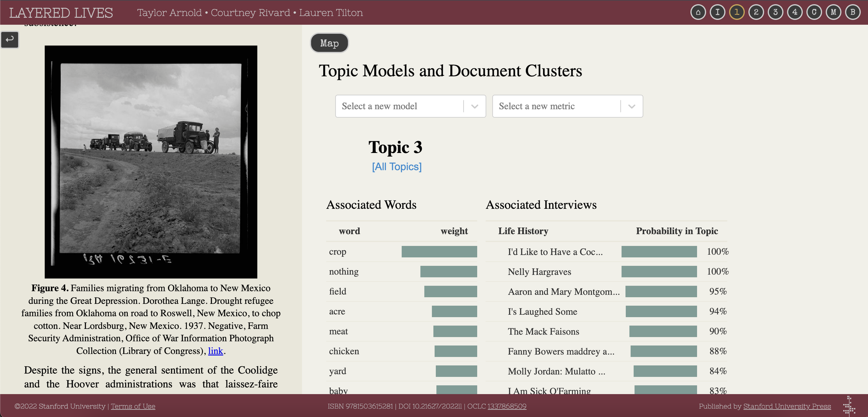Open the M circle navigation icon
Image resolution: width=868 pixels, height=417 pixels.
click(833, 12)
